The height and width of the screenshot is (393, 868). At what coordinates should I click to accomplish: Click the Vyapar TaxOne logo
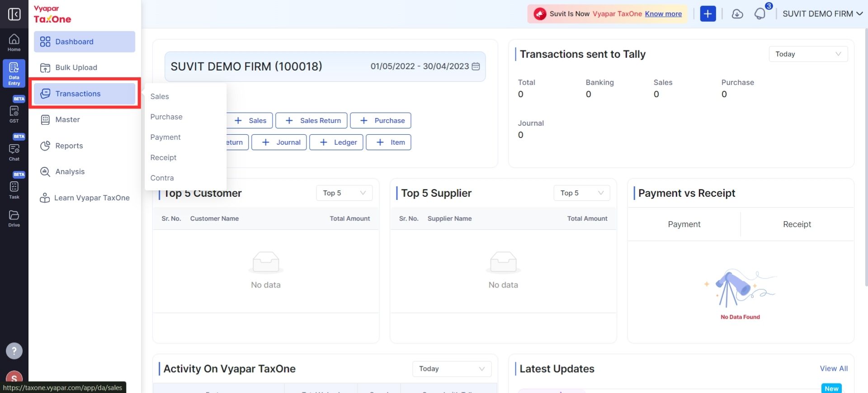point(52,14)
